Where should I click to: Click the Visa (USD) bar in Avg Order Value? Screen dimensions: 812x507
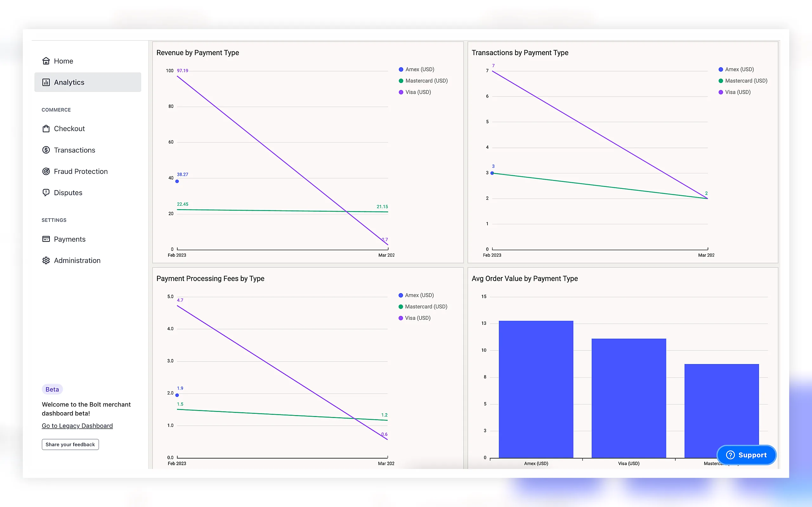[629, 398]
